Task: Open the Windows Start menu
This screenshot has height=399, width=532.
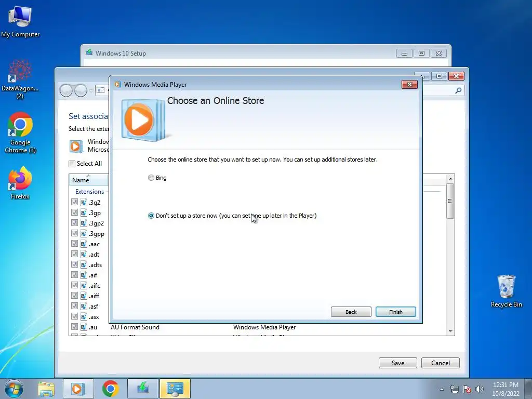Action: coord(14,389)
